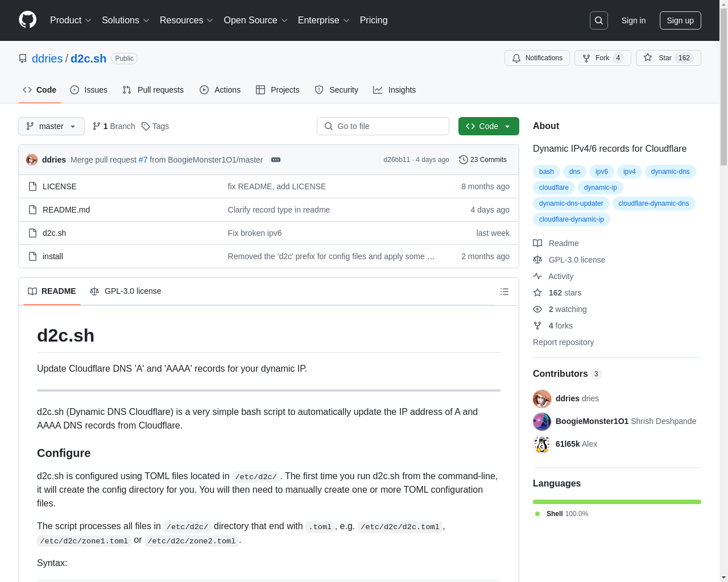View 4 forks in About

pos(553,326)
